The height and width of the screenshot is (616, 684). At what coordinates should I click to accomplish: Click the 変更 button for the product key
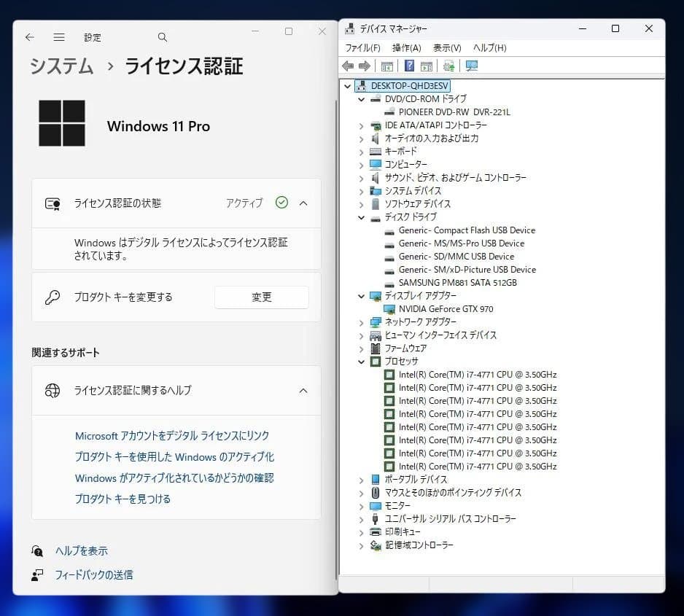[x=261, y=297]
